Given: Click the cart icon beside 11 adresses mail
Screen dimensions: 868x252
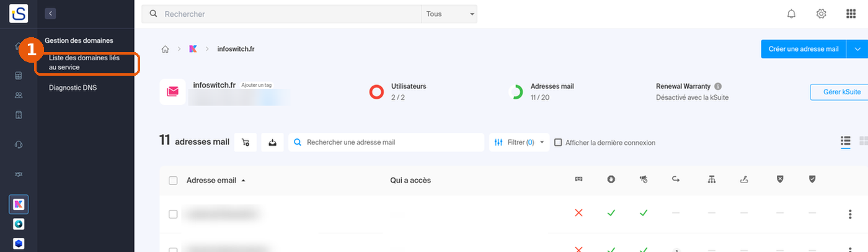Looking at the screenshot, I should point(246,142).
